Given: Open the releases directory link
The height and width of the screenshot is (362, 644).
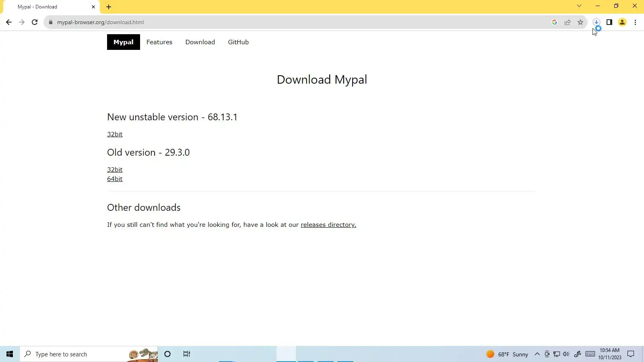Looking at the screenshot, I should click(x=328, y=225).
